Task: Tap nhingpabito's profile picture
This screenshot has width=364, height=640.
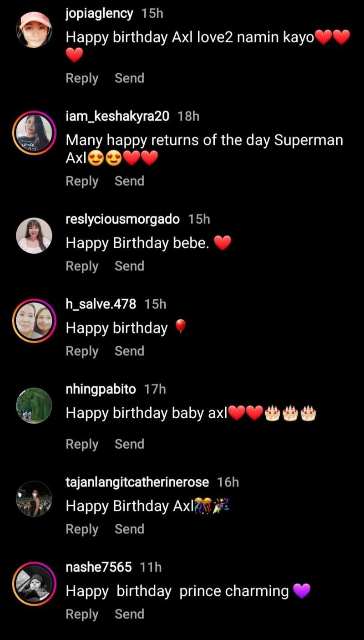Action: click(34, 405)
